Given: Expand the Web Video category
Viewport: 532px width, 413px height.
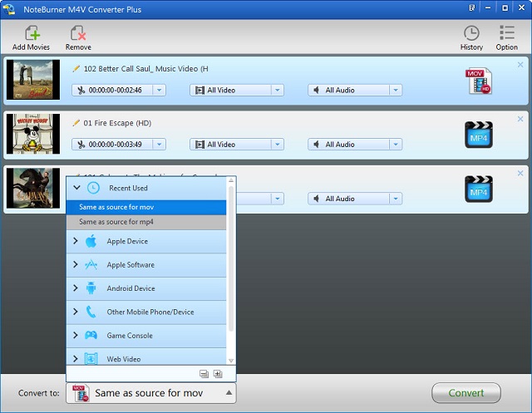Looking at the screenshot, I should 76,358.
